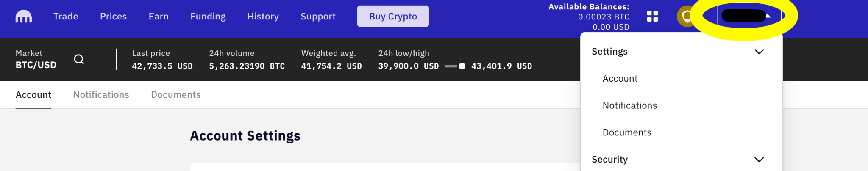
Task: Open the Trade menu
Action: pyautogui.click(x=66, y=17)
